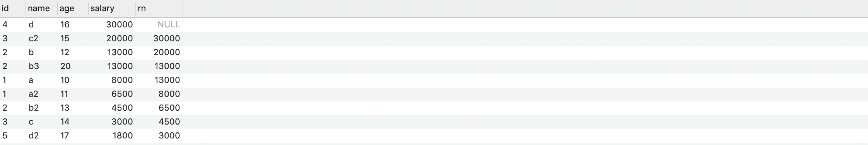Click the rn cell showing 6500
Viewport: 868px width, 145px height.
tap(159, 108)
